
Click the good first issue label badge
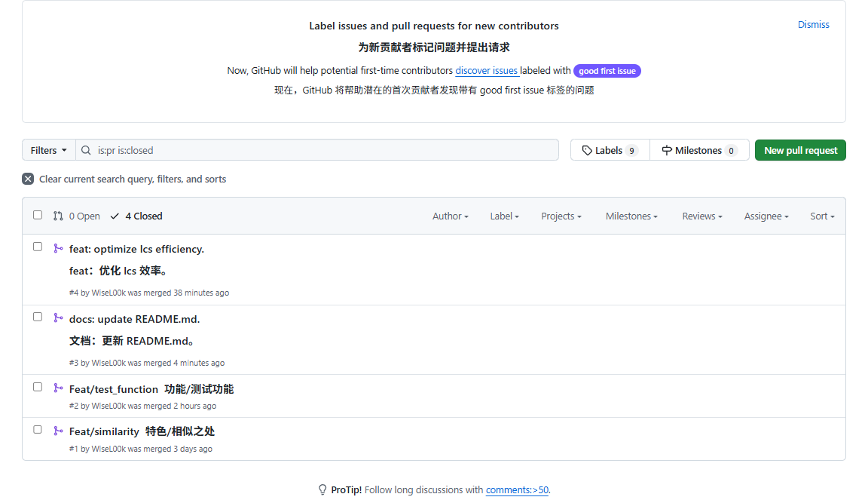click(x=607, y=70)
